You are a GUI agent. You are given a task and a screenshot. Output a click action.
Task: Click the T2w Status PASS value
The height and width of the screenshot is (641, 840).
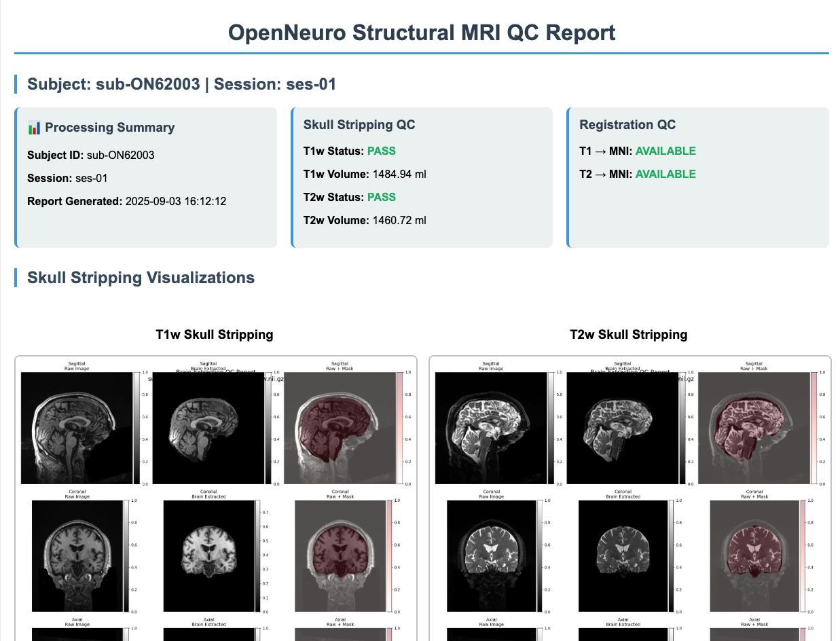click(382, 197)
